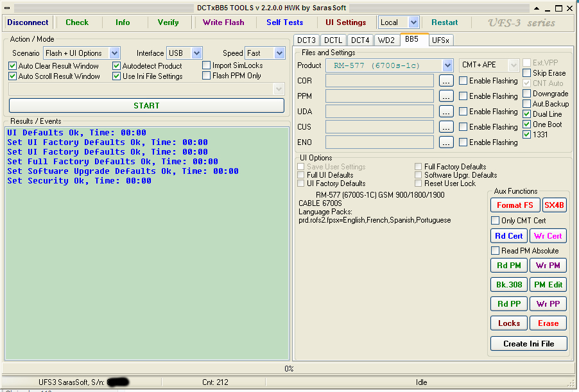Image resolution: width=579 pixels, height=392 pixels.
Task: Click the Wr PM button
Action: [x=548, y=266]
